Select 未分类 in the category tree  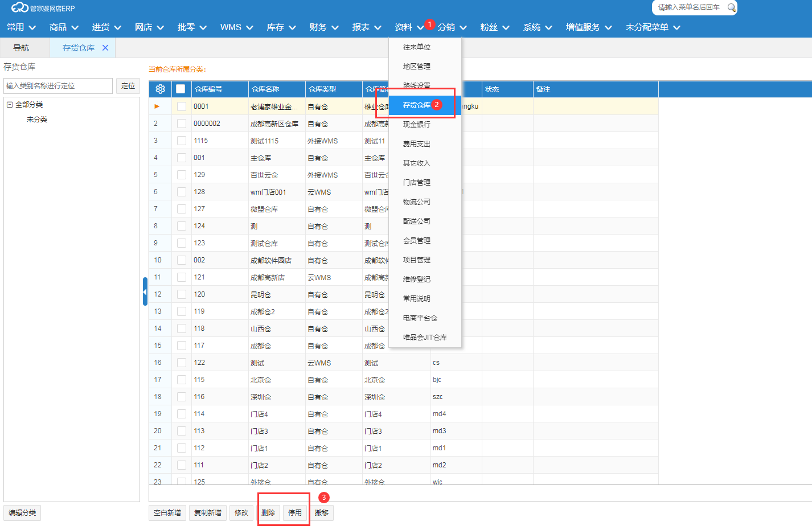click(37, 120)
